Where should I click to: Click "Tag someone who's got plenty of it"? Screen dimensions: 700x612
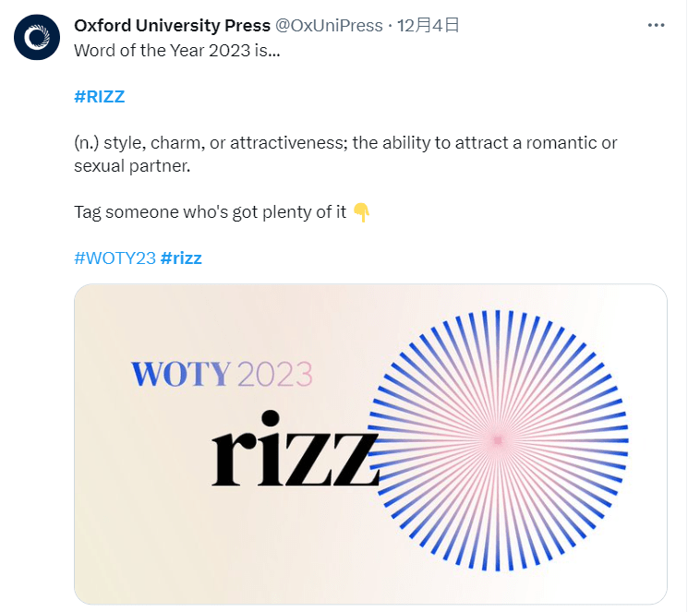tap(210, 212)
